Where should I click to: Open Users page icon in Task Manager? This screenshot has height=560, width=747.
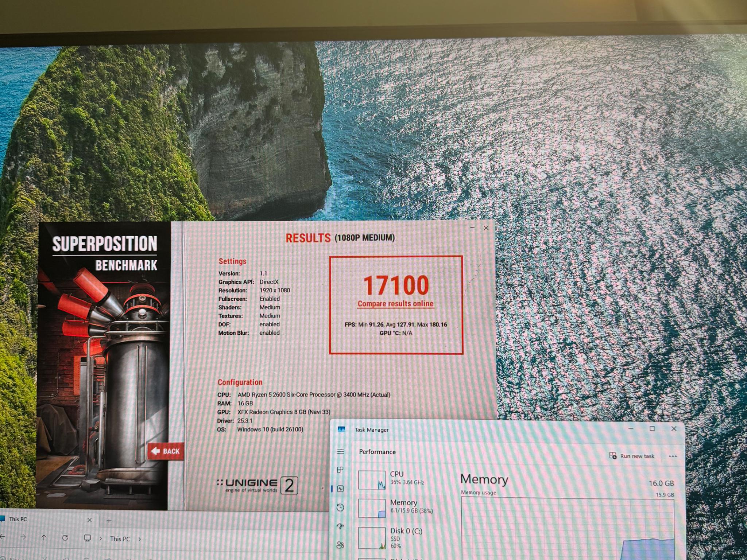tap(340, 545)
